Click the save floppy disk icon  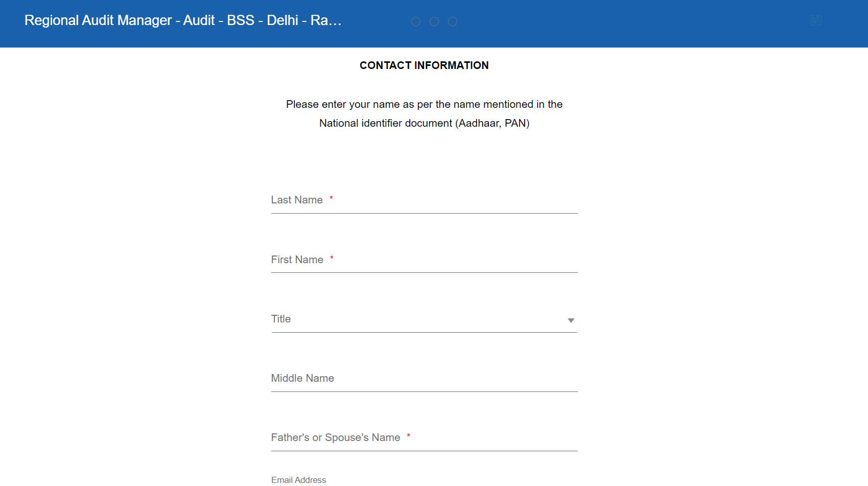(x=816, y=20)
